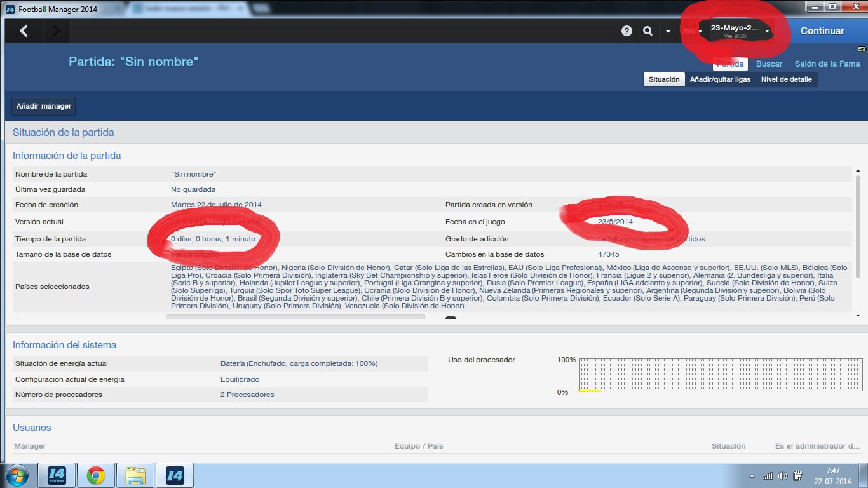The image size is (868, 488).
Task: Switch to the Buscar tab
Action: [769, 64]
